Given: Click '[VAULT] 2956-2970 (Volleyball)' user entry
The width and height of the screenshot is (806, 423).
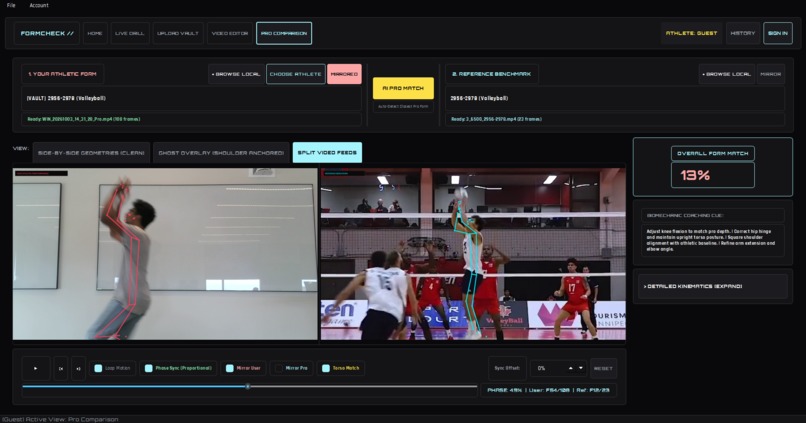Looking at the screenshot, I should (191, 98).
